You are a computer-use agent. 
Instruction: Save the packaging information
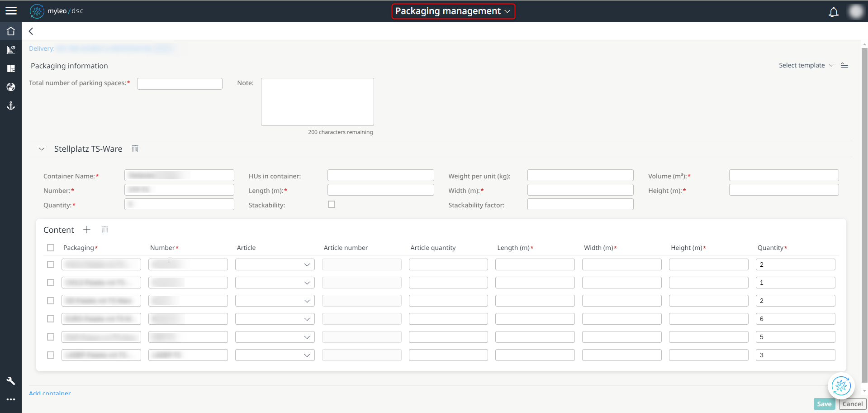point(824,403)
